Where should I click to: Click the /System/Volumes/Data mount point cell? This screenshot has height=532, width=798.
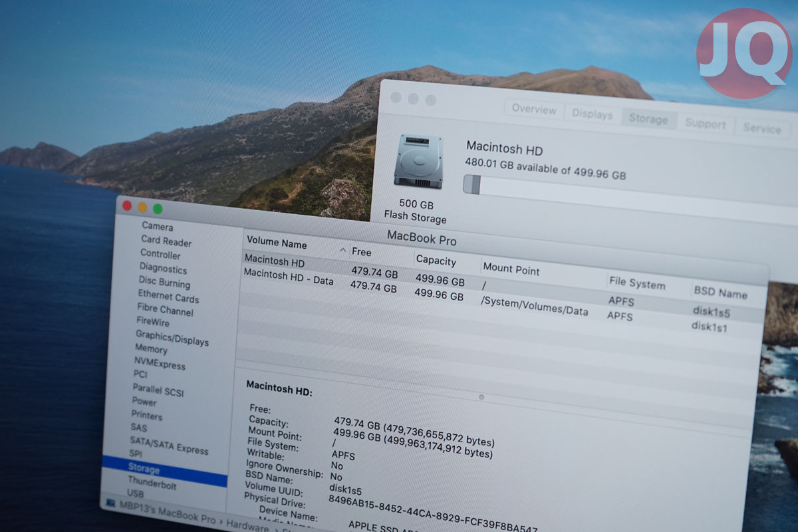(x=534, y=305)
